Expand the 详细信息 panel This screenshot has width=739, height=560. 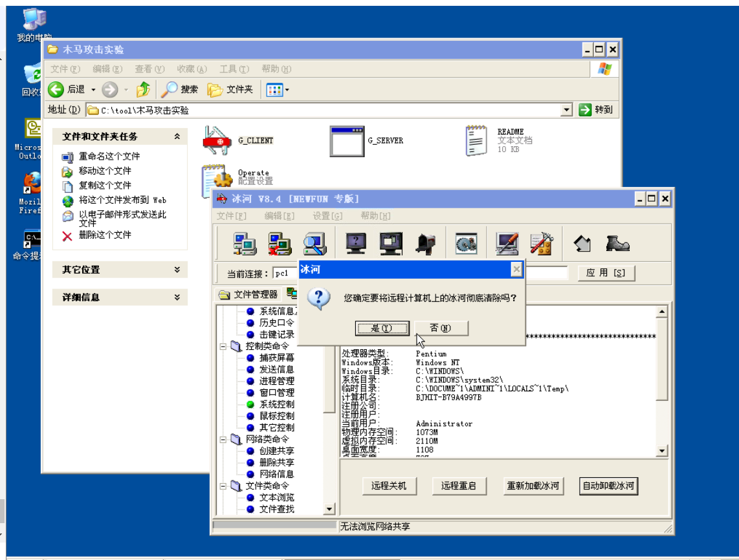tap(177, 297)
